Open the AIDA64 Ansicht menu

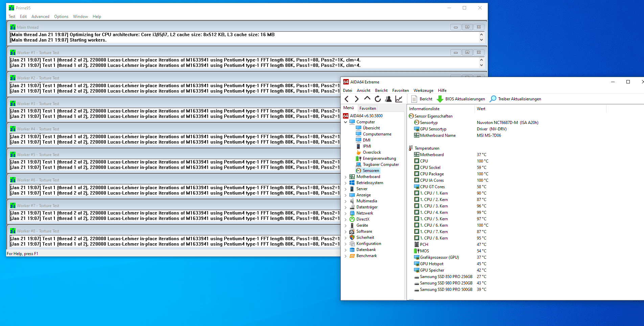pyautogui.click(x=363, y=91)
